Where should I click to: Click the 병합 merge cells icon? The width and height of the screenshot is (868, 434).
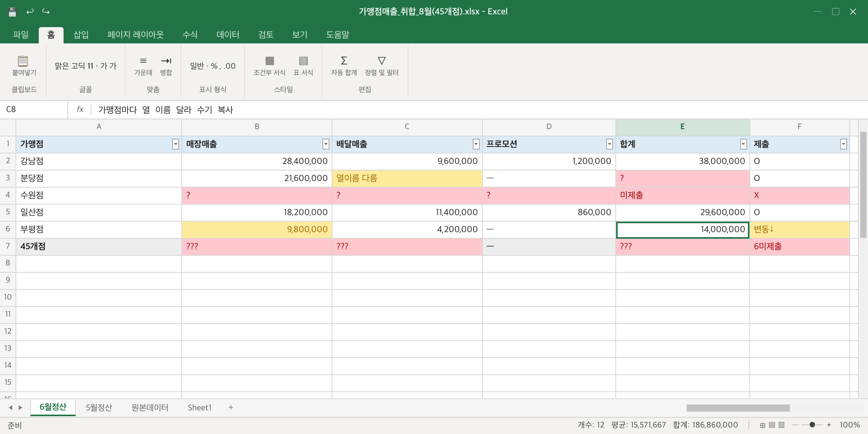[x=166, y=61]
